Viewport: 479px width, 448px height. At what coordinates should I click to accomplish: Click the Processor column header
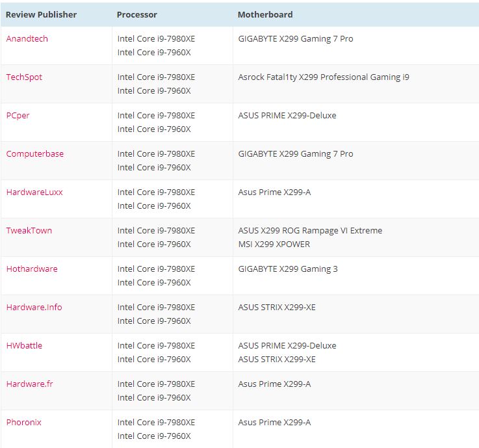(136, 14)
